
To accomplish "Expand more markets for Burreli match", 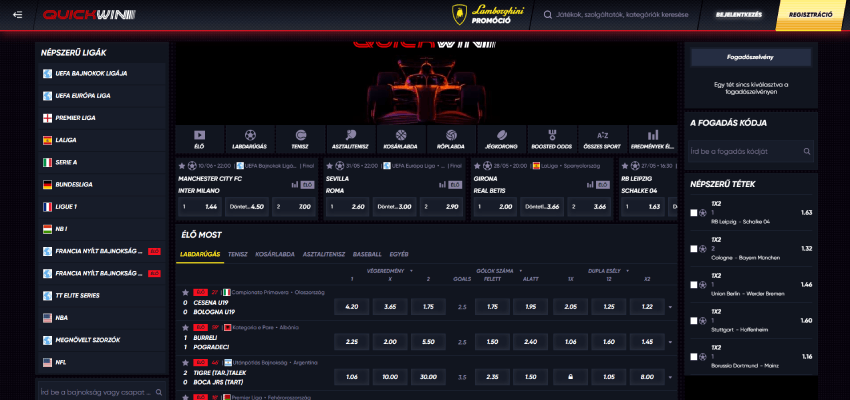I will point(671,342).
